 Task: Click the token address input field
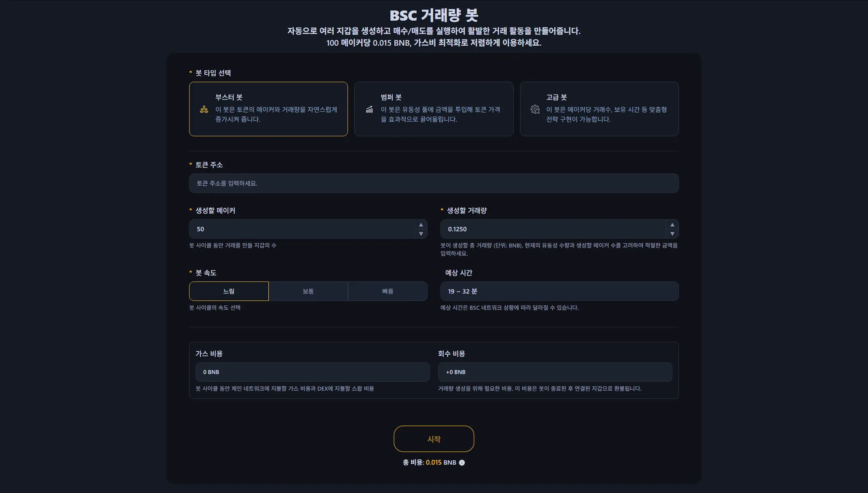point(434,183)
